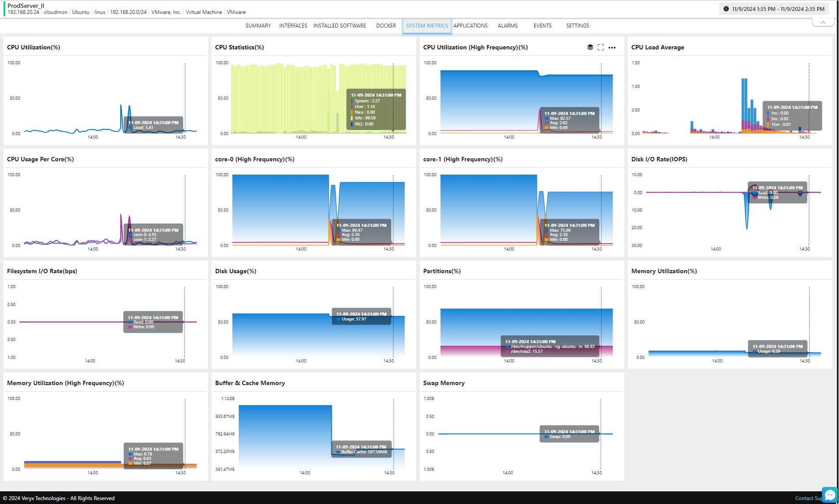Screen dimensions: 839x504
Task: Expand CPU Utilization High Frequency chart to fullscreen
Action: pos(601,47)
